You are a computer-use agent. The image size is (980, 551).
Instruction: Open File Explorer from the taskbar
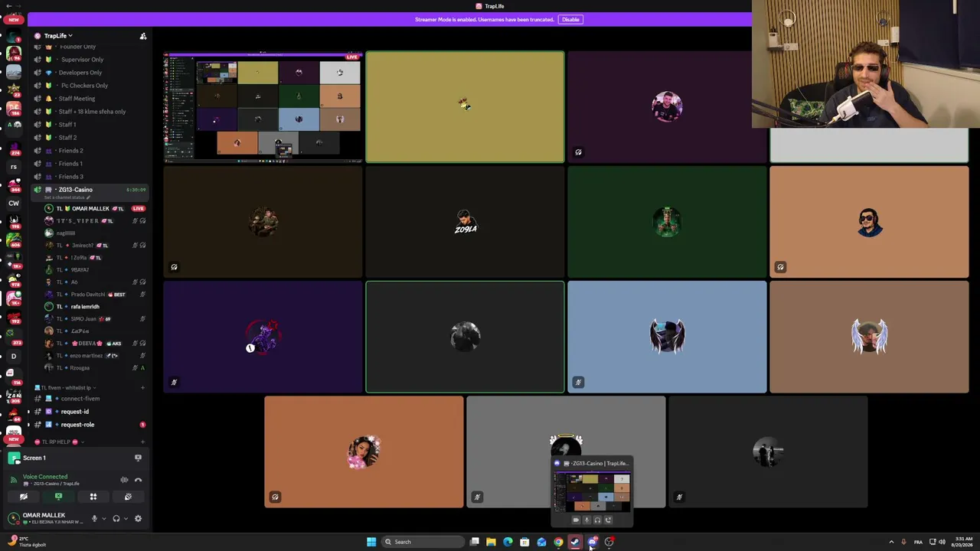click(491, 542)
